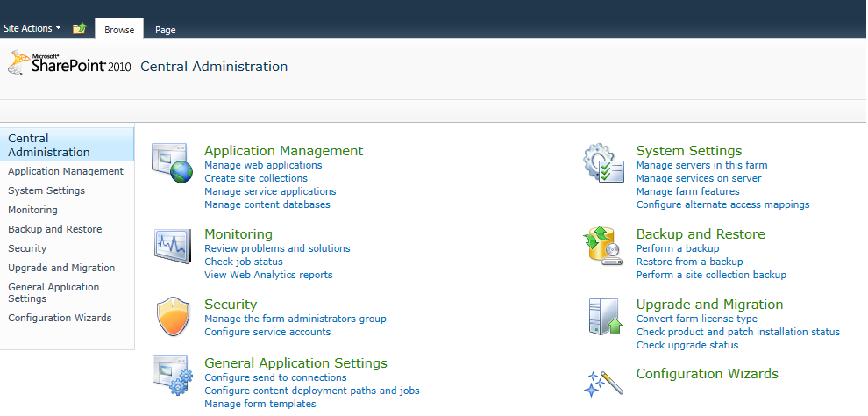Open the Security section heading
The height and width of the screenshot is (416, 868).
click(x=231, y=305)
